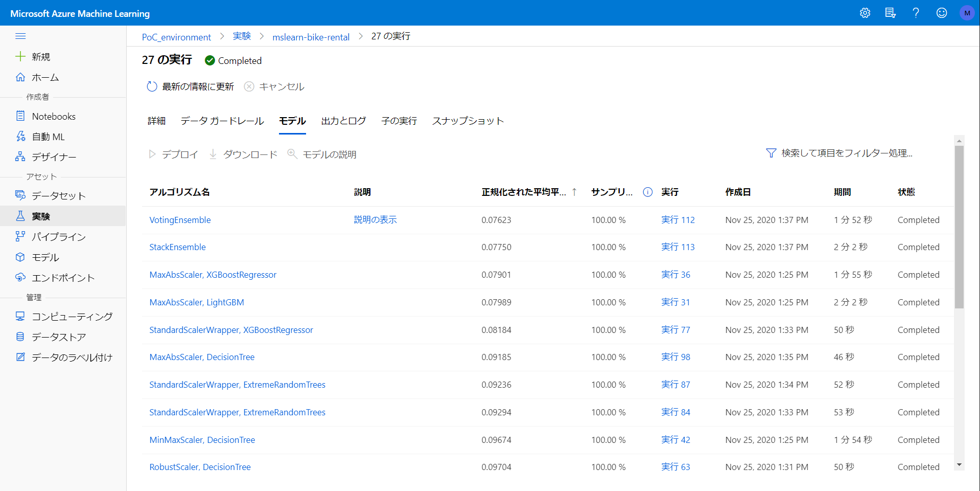Go to mslearn-bike-rental breadcrumb
980x491 pixels.
click(x=311, y=37)
